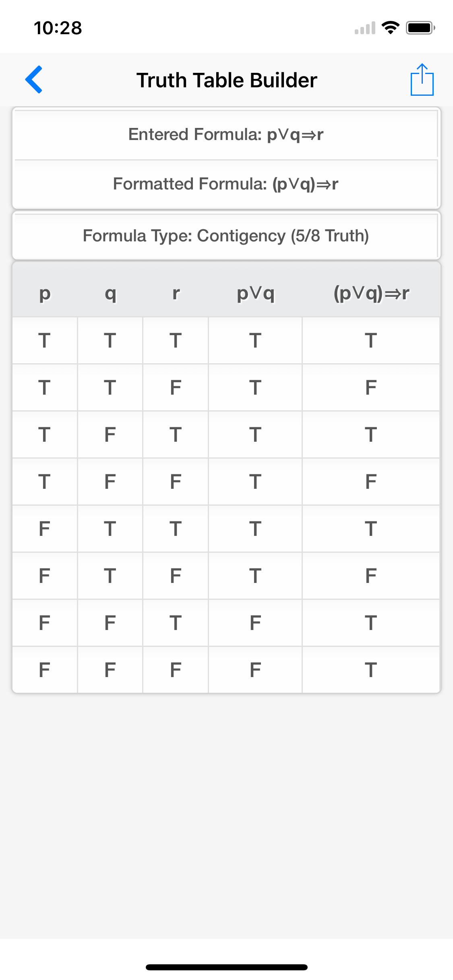This screenshot has width=453, height=980.
Task: Tap the cellular signal bars
Action: click(x=365, y=28)
